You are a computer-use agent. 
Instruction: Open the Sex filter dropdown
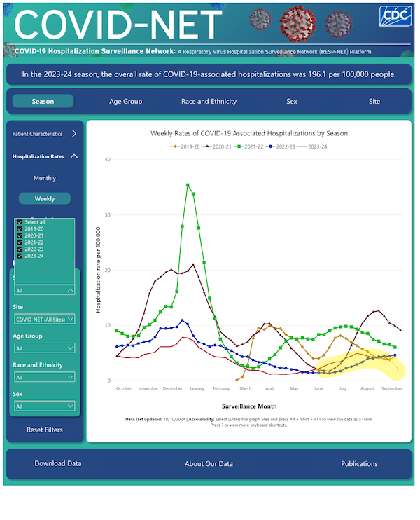click(45, 406)
